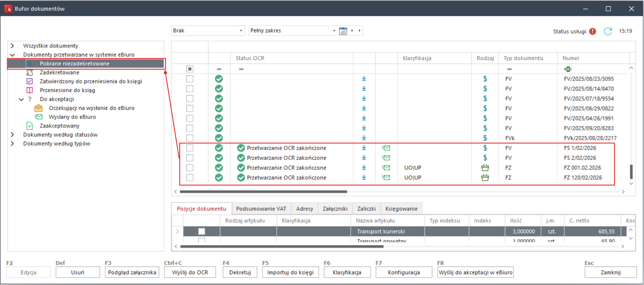Click the document grid horizontal scrollbar
Image resolution: width=644 pixels, height=285 pixels.
tap(263, 192)
